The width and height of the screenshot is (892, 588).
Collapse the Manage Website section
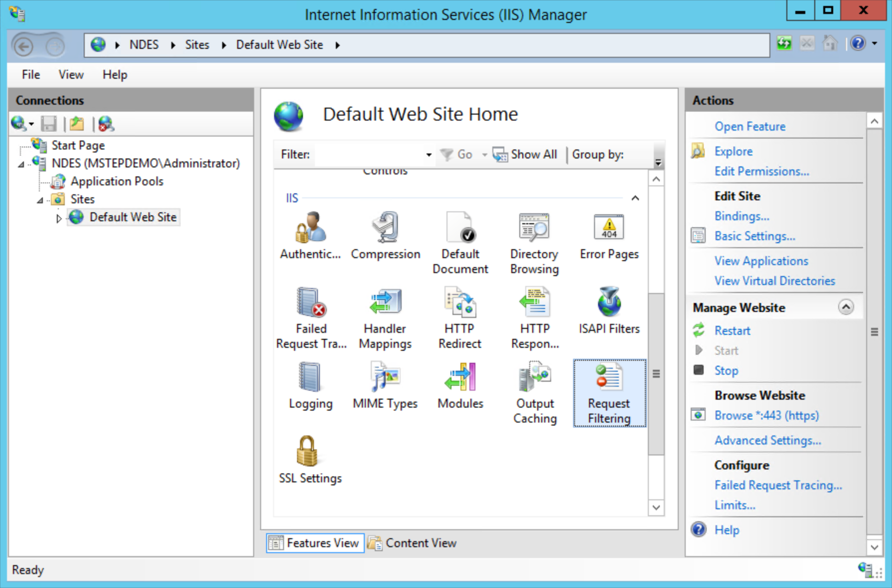pos(846,307)
